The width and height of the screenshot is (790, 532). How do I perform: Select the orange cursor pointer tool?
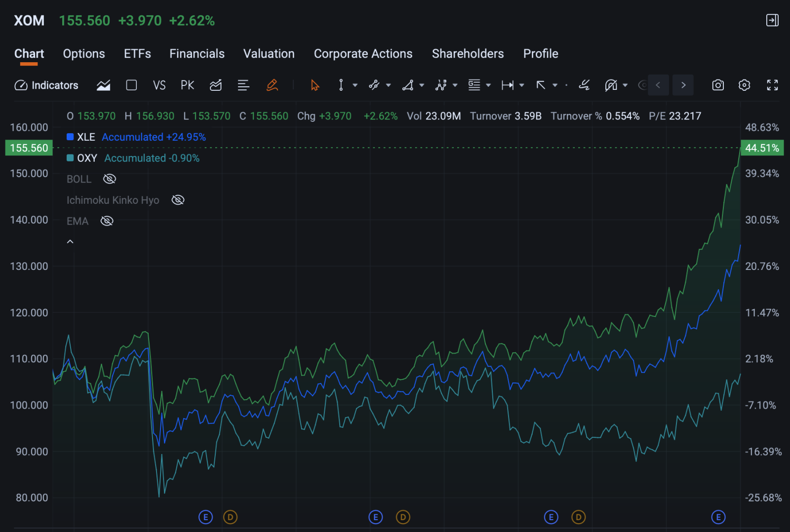(315, 85)
